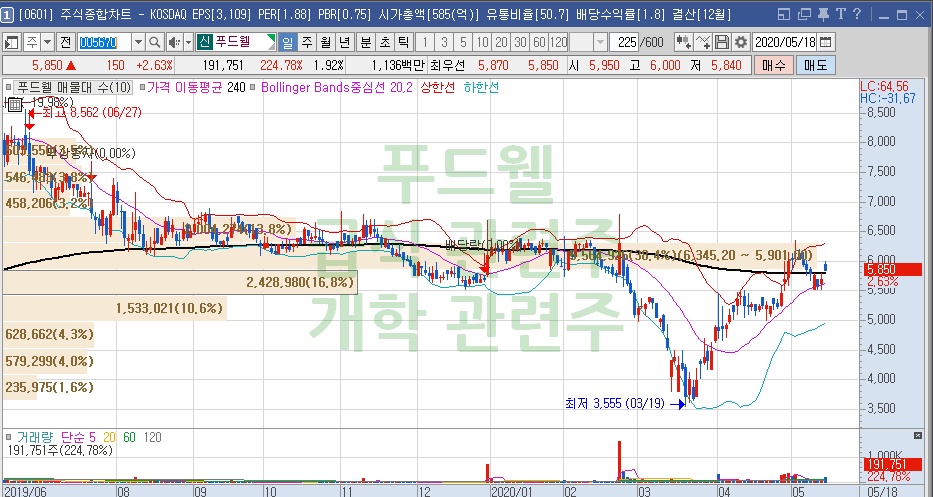The width and height of the screenshot is (933, 497).
Task: Expand the speaker options dropdown arrow
Action: 189,42
